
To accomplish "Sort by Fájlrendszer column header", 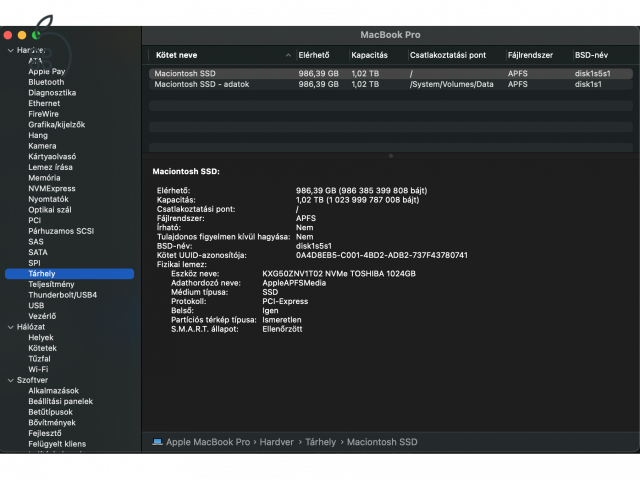I will click(530, 55).
